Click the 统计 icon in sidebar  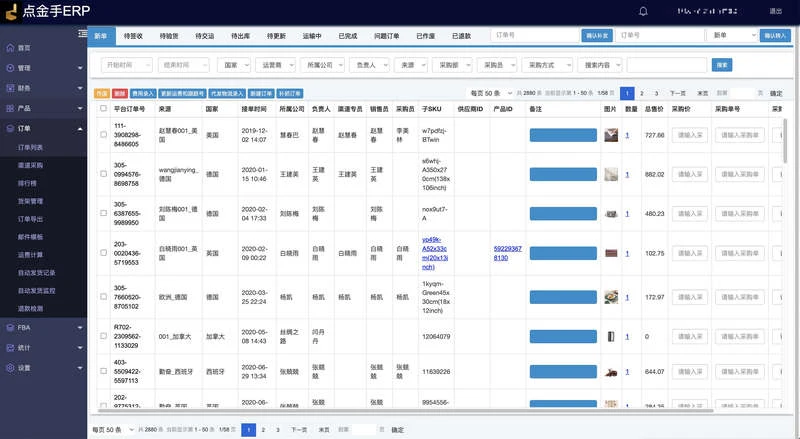(x=10, y=348)
